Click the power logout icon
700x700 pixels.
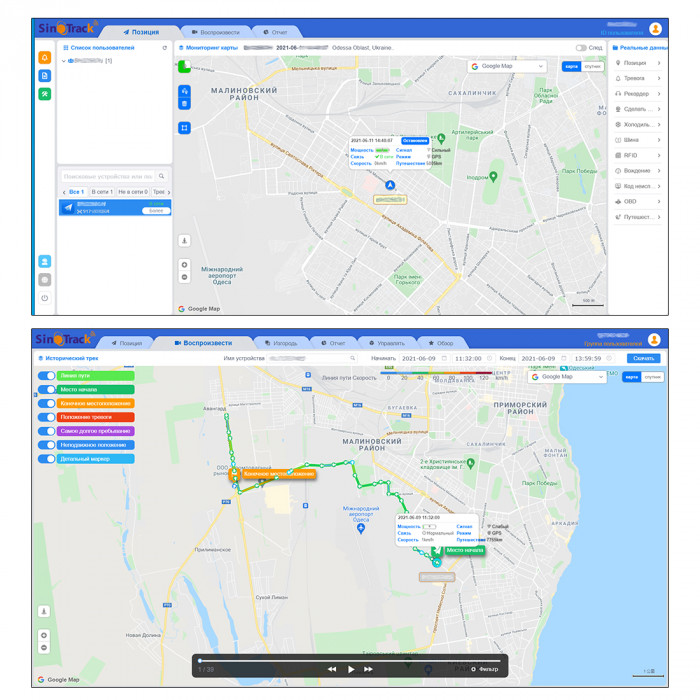(45, 298)
